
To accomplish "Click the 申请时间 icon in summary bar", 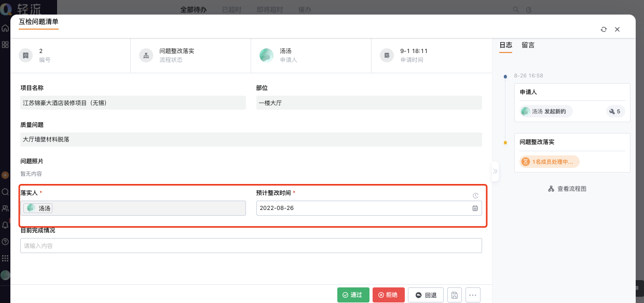I will pos(387,55).
